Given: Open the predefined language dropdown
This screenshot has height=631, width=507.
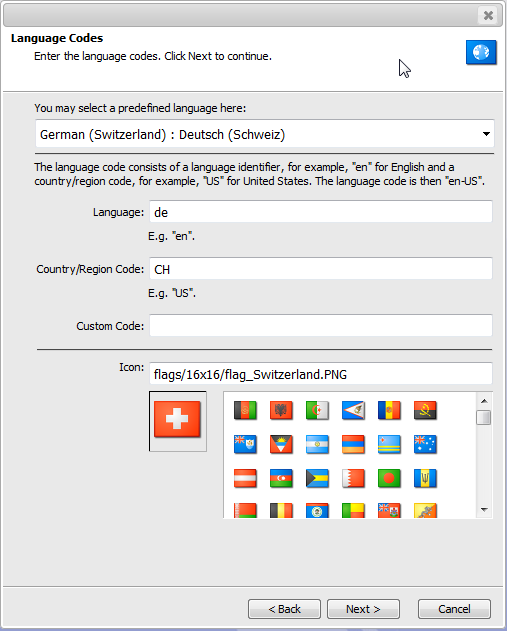Looking at the screenshot, I should (265, 134).
